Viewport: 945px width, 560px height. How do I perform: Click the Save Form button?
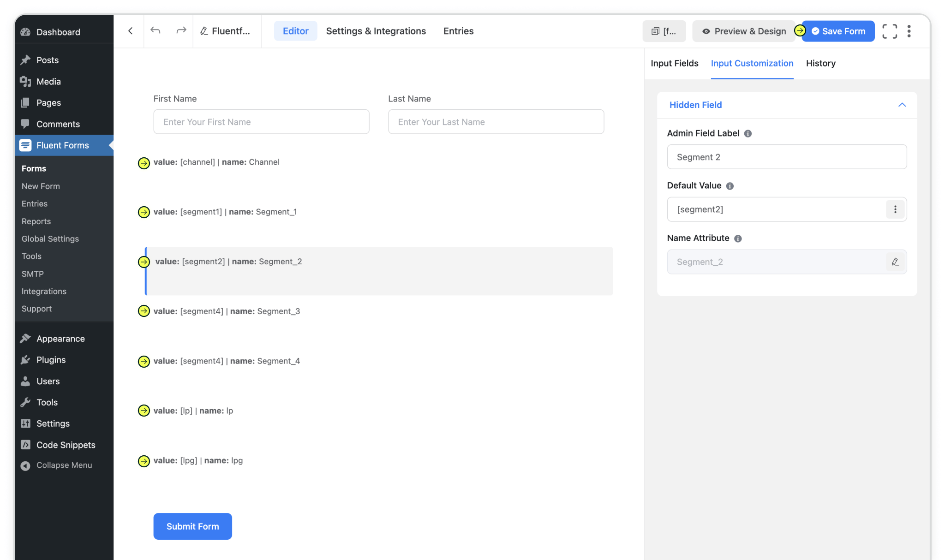point(838,31)
